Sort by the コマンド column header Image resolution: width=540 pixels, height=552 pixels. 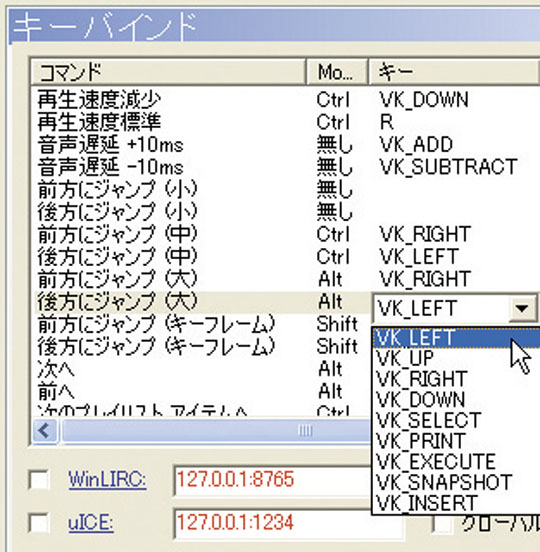pyautogui.click(x=168, y=72)
